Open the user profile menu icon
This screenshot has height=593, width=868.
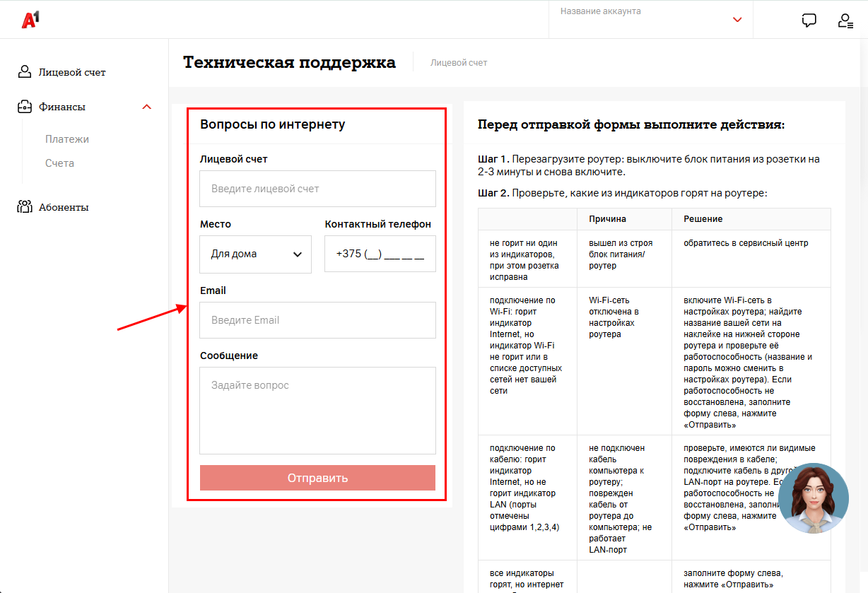tap(845, 20)
